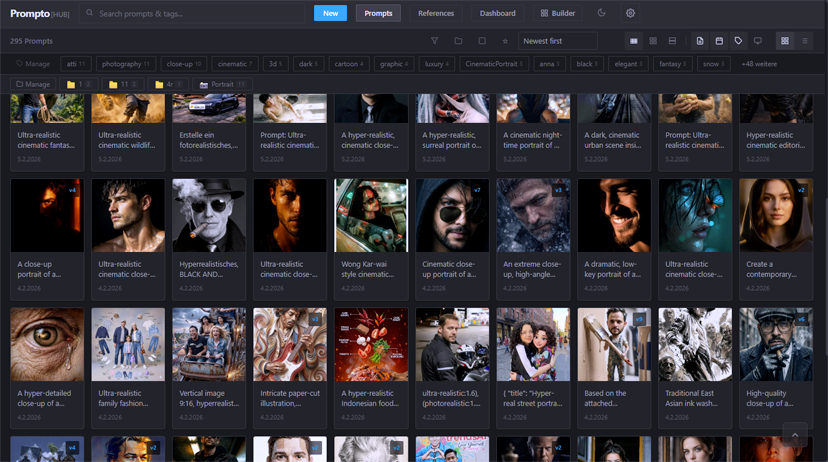Click the v4 badge on close-up portrait card

pyautogui.click(x=72, y=190)
